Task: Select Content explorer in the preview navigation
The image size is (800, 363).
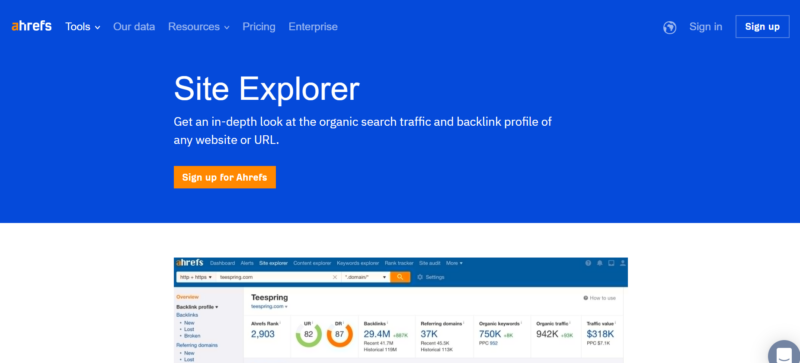Action: click(312, 263)
